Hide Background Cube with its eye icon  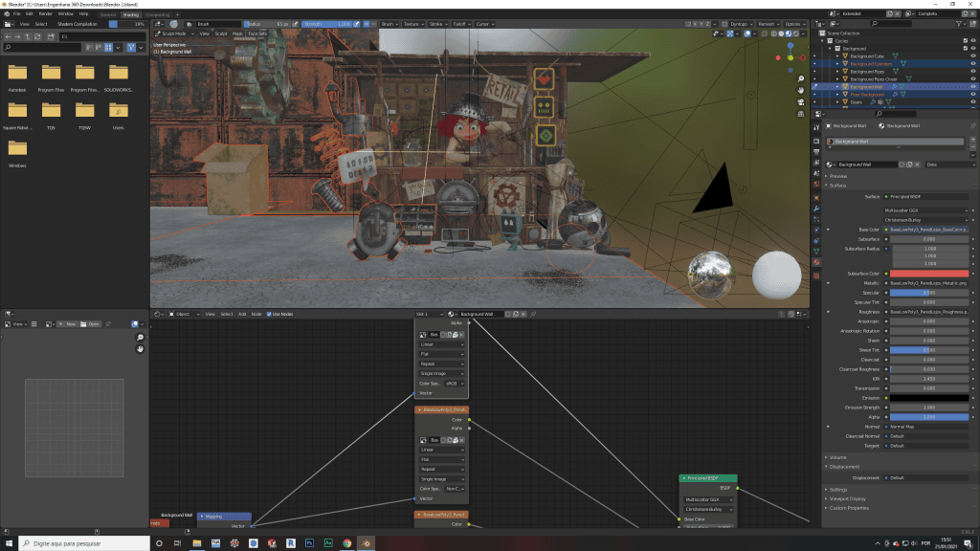(972, 56)
